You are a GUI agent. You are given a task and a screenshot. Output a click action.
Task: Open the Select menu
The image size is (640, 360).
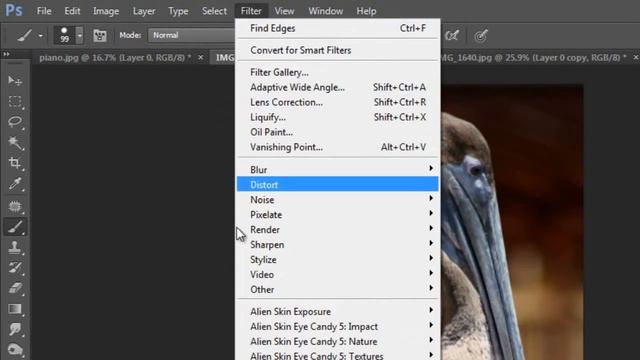tap(214, 11)
